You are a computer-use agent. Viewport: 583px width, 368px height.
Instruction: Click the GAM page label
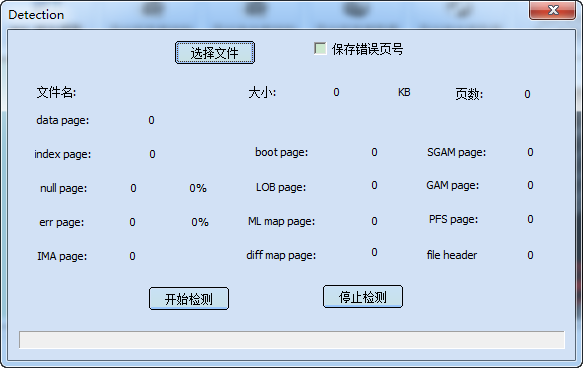click(x=453, y=185)
